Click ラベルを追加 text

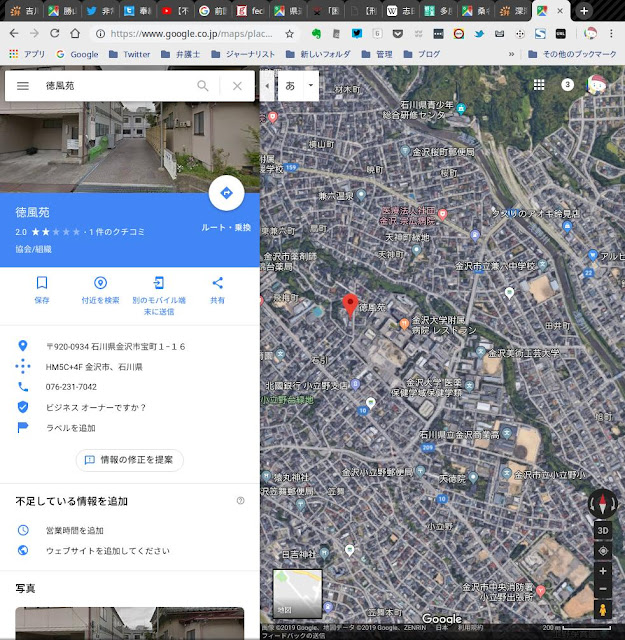click(x=71, y=428)
